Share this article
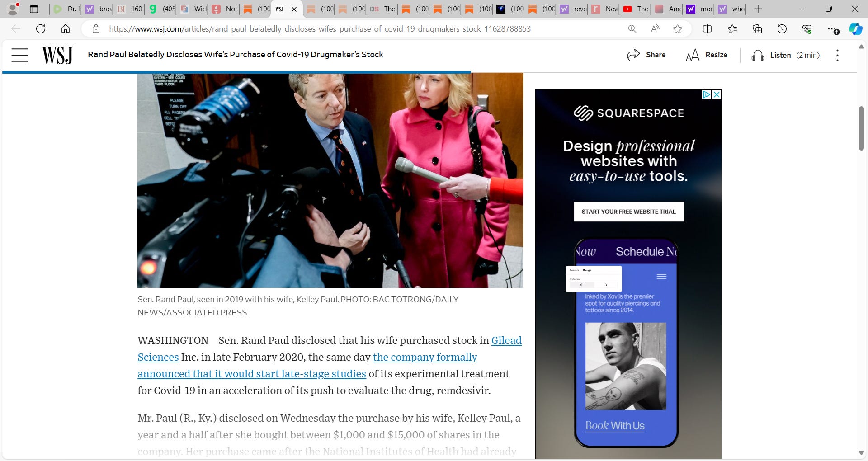The image size is (868, 461). pos(646,55)
